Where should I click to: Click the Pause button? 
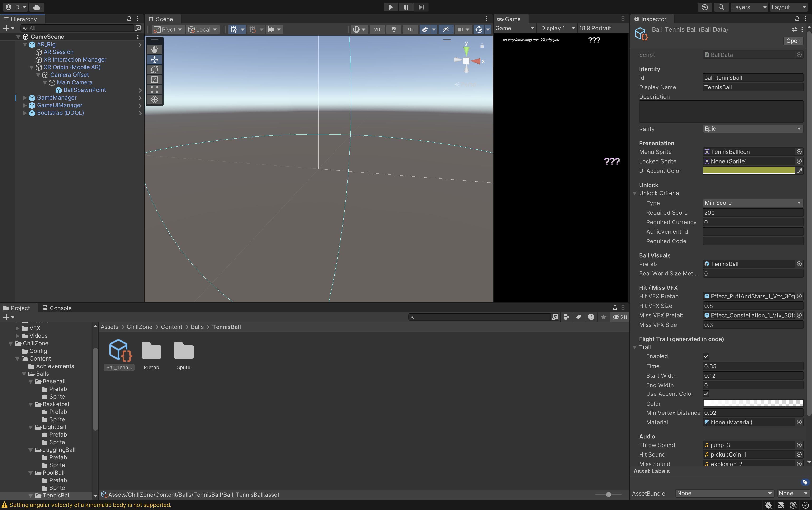pyautogui.click(x=406, y=7)
